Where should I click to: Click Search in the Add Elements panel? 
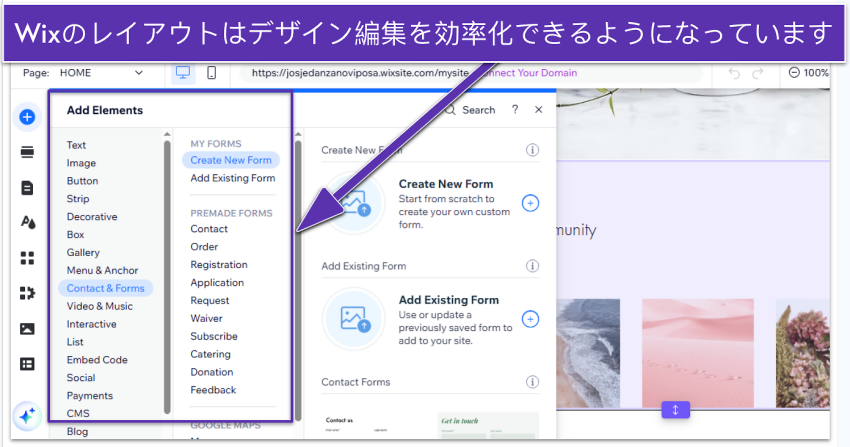(x=471, y=110)
